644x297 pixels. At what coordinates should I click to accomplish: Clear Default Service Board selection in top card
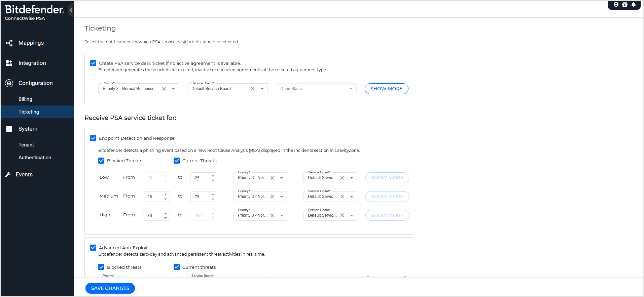tap(253, 89)
